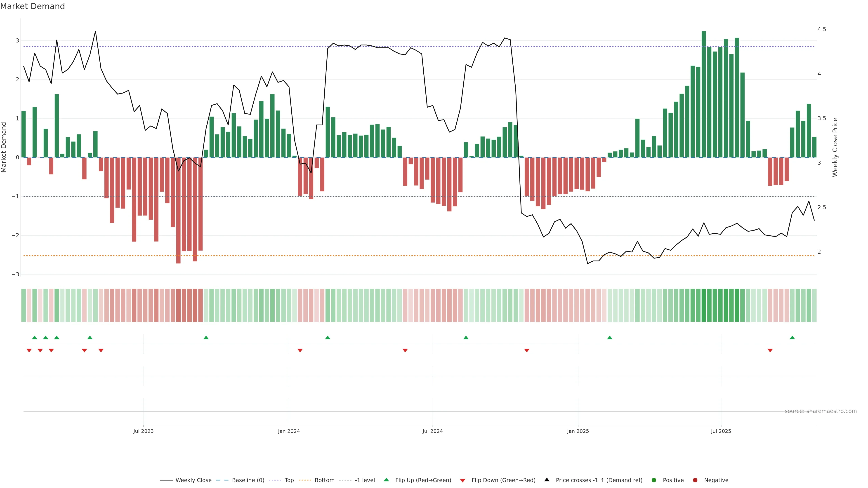Click the -1 level legend entry
This screenshot has width=868, height=488.
[365, 480]
